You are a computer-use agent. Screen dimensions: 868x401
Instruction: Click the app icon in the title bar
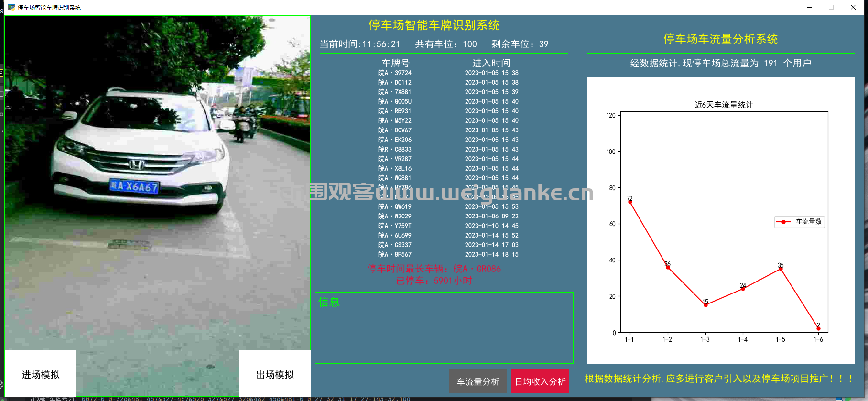point(11,7)
